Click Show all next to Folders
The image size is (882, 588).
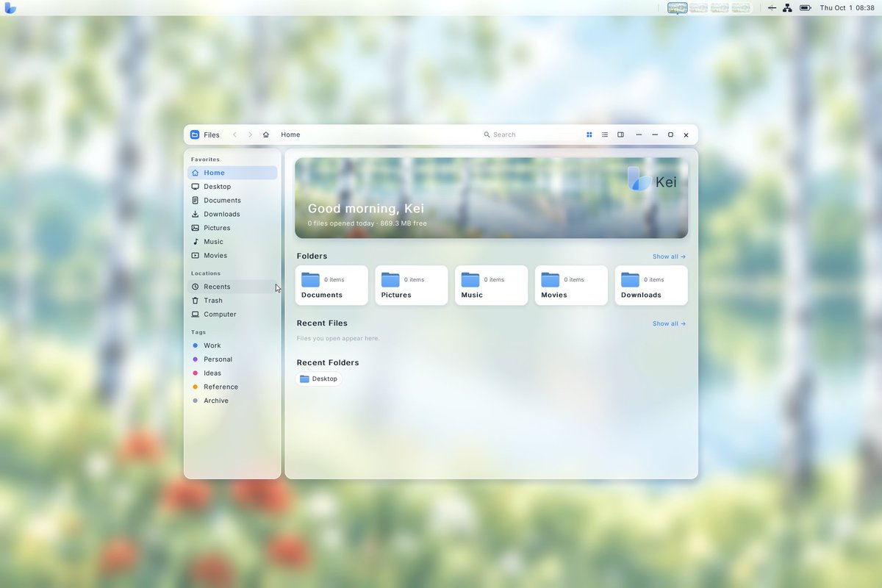669,257
